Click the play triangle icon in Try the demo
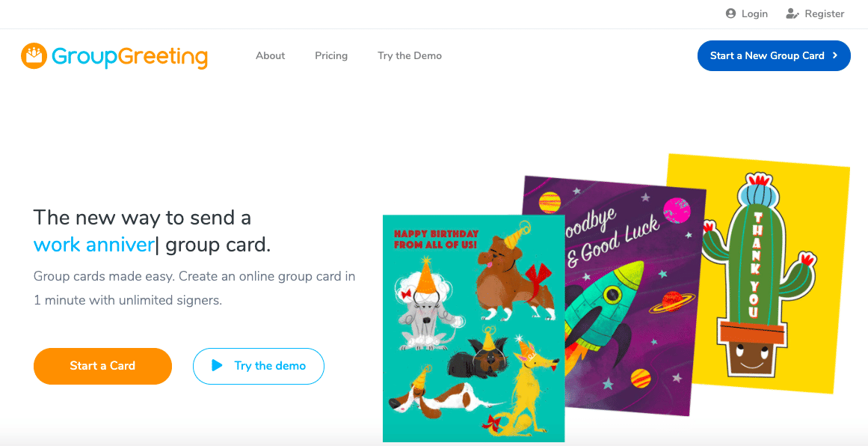Screen dimensions: 868x446 tap(217, 366)
